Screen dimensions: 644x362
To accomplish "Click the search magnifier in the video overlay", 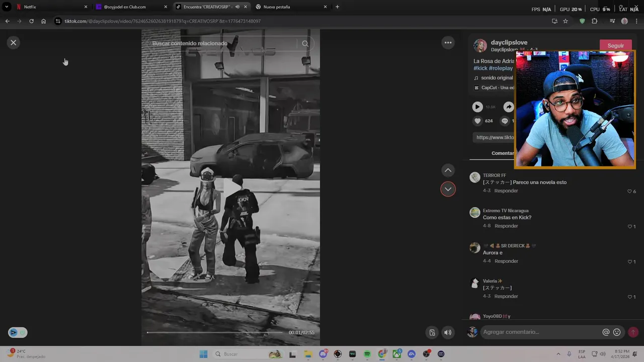I will coord(305,44).
